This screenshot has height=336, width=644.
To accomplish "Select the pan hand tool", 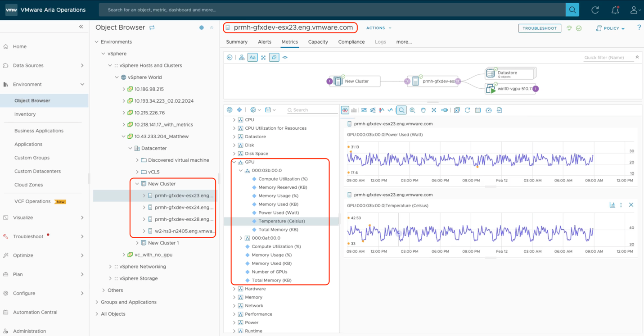I will tap(423, 110).
